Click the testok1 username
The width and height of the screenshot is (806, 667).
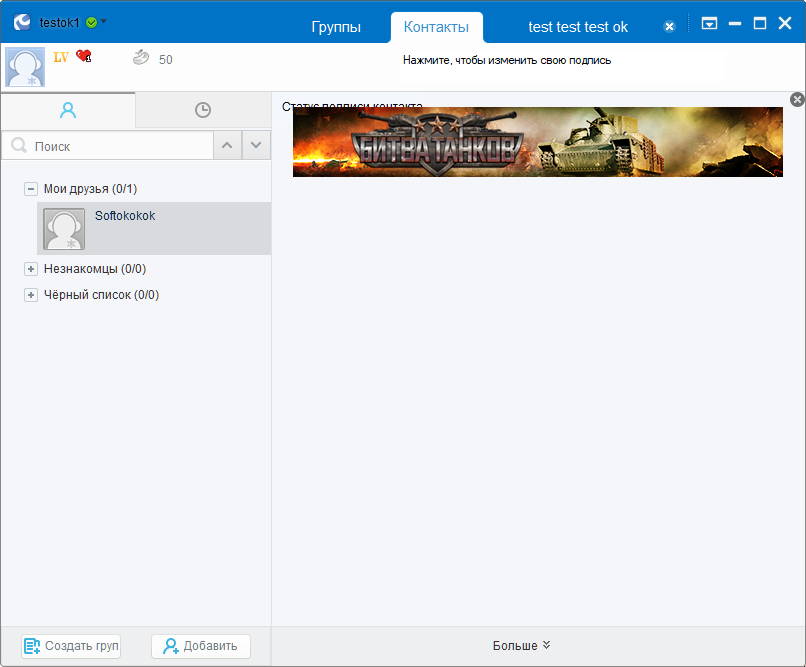(60, 23)
